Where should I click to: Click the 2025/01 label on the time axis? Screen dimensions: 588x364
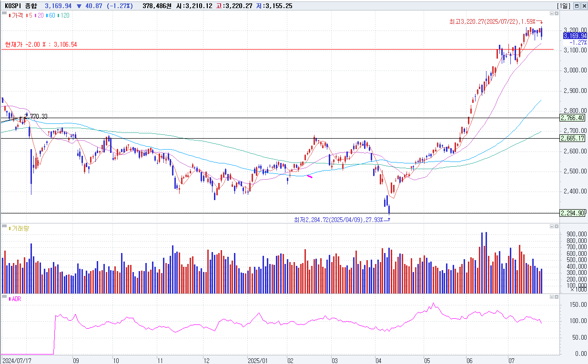258,361
